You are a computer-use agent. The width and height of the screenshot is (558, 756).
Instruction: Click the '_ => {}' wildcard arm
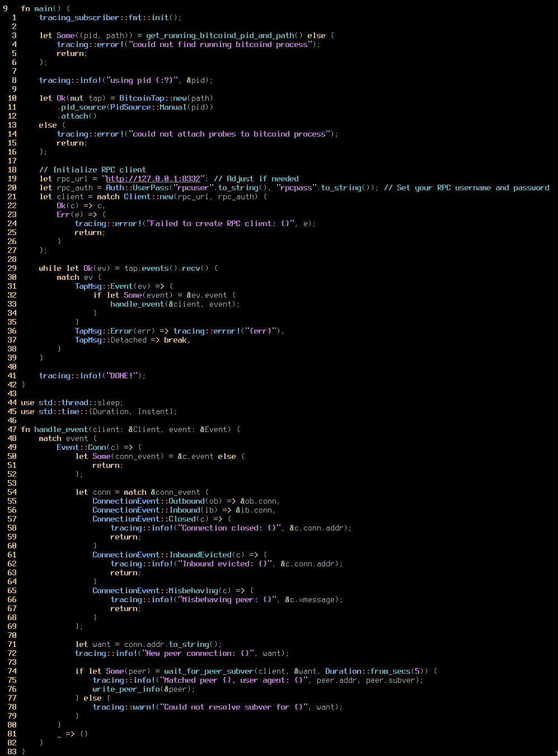pos(72,734)
